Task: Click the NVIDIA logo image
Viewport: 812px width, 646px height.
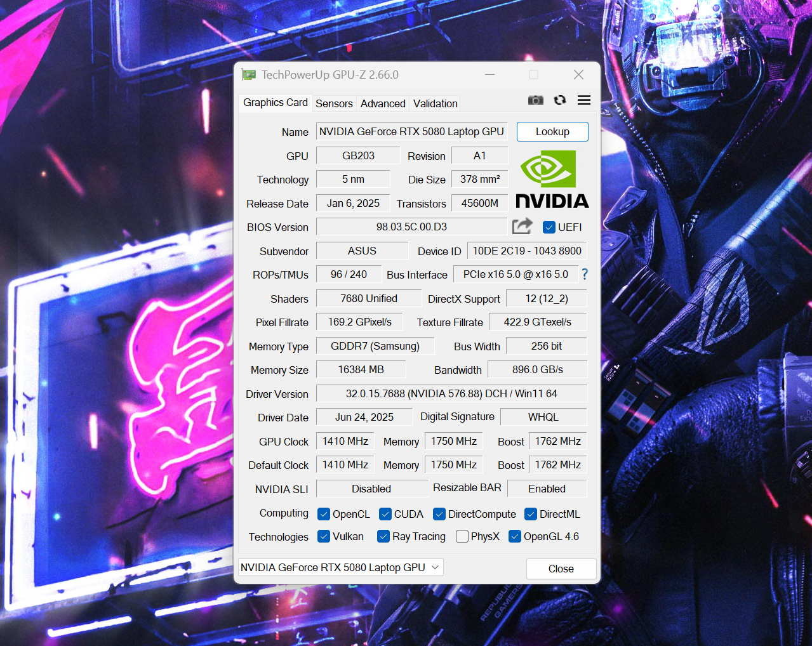Action: 552,179
